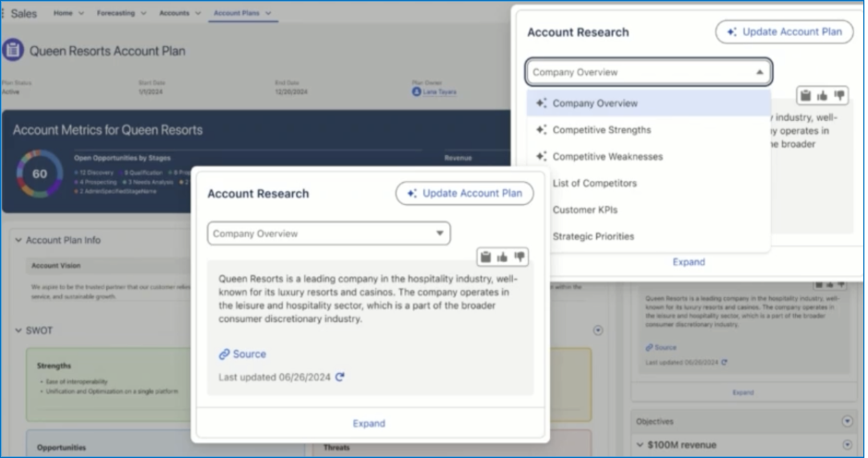Click thumbs down icon beside the open dropdown list
This screenshot has height=458, width=868.
[x=839, y=95]
